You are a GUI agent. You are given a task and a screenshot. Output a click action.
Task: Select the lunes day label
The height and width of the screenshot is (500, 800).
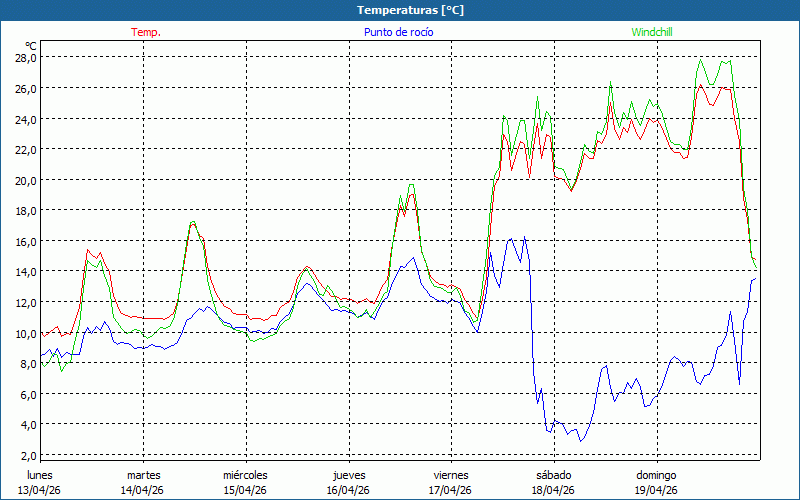40,475
